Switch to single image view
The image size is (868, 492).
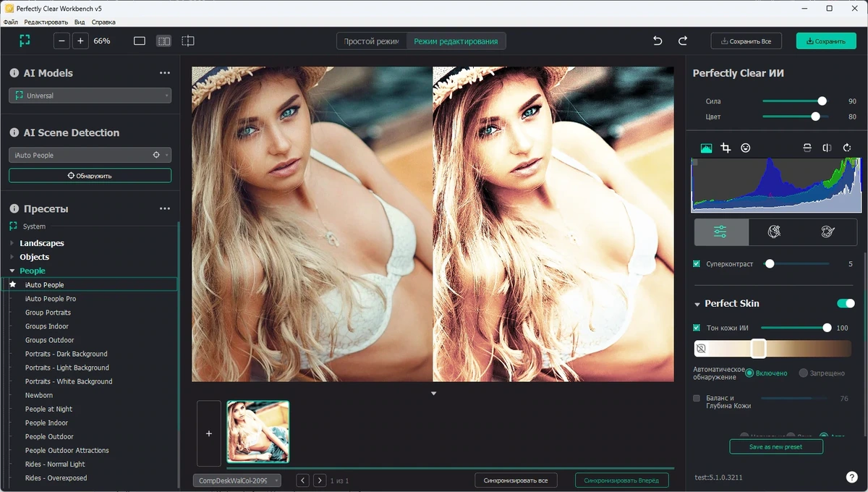point(140,41)
